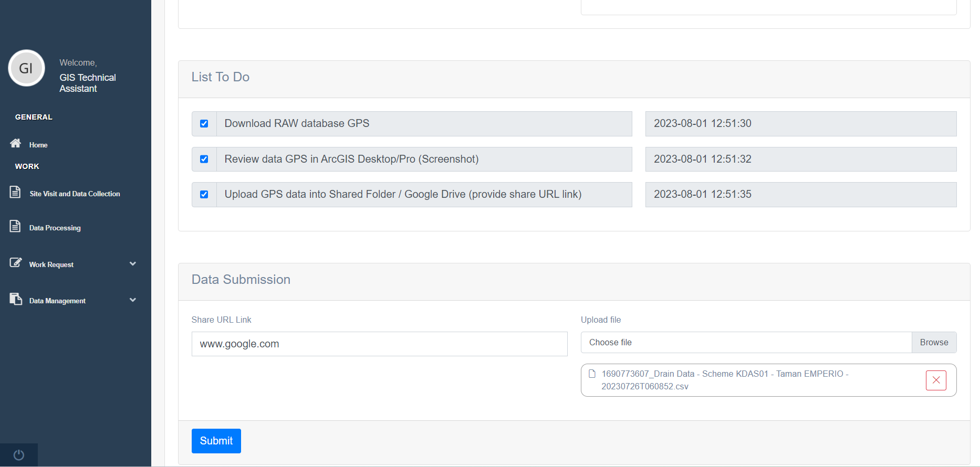
Task: Expand the Data Management submenu chevron
Action: (x=133, y=300)
